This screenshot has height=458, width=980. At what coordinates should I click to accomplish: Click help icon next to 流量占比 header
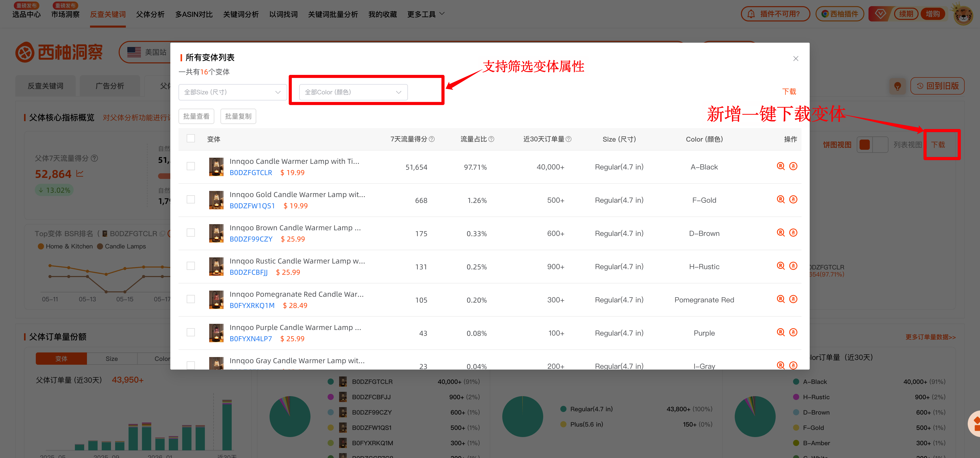491,139
